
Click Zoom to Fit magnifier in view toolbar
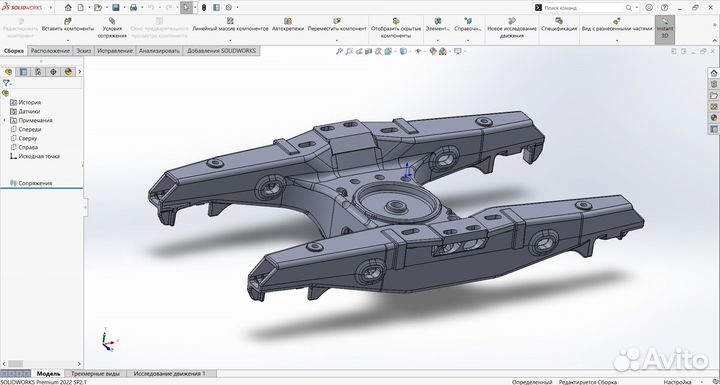coord(339,51)
